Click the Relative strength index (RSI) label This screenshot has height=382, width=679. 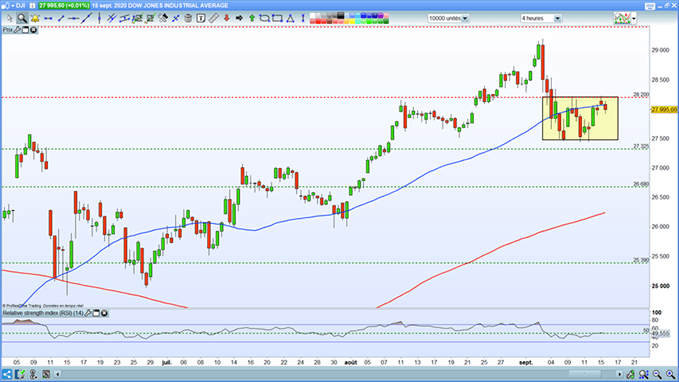pos(43,313)
